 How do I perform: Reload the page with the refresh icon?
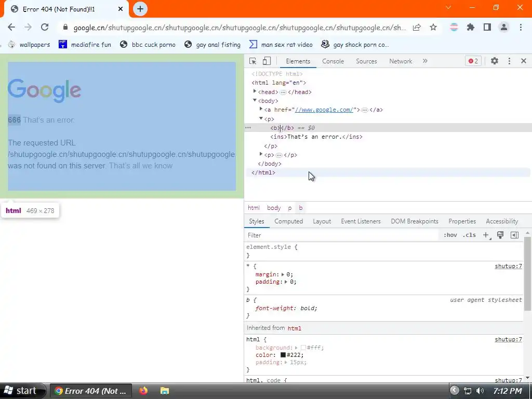tap(45, 27)
